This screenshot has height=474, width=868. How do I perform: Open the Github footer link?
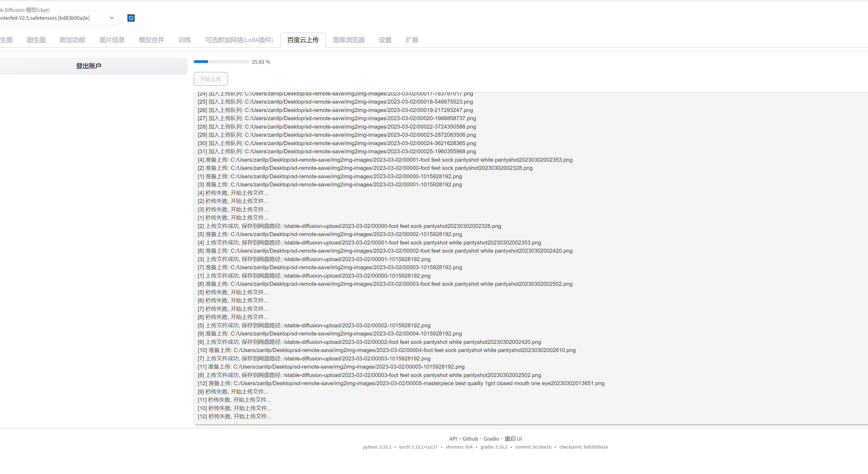click(470, 439)
